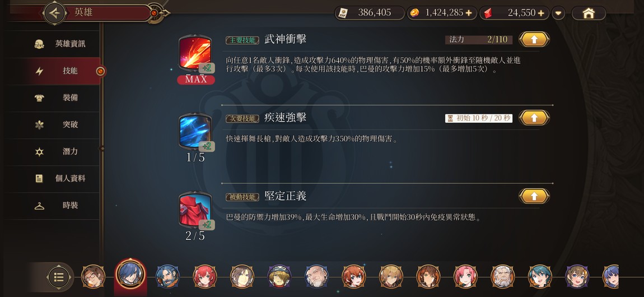Upgrade 疾速強擊 with gold arrow button
The height and width of the screenshot is (297, 644).
coord(534,118)
